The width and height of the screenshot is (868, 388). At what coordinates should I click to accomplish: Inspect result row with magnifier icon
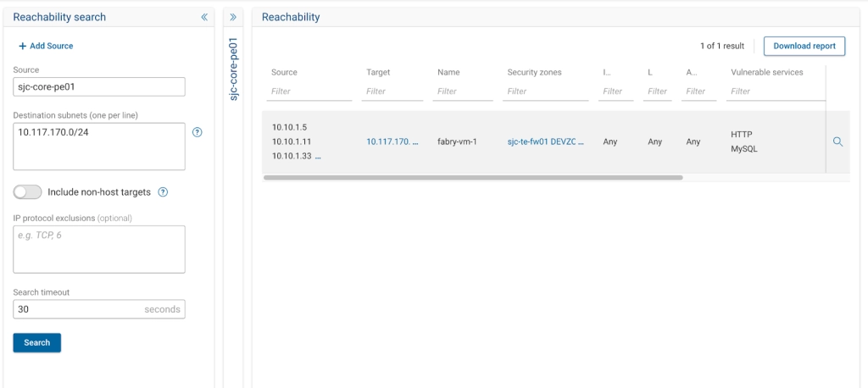837,142
